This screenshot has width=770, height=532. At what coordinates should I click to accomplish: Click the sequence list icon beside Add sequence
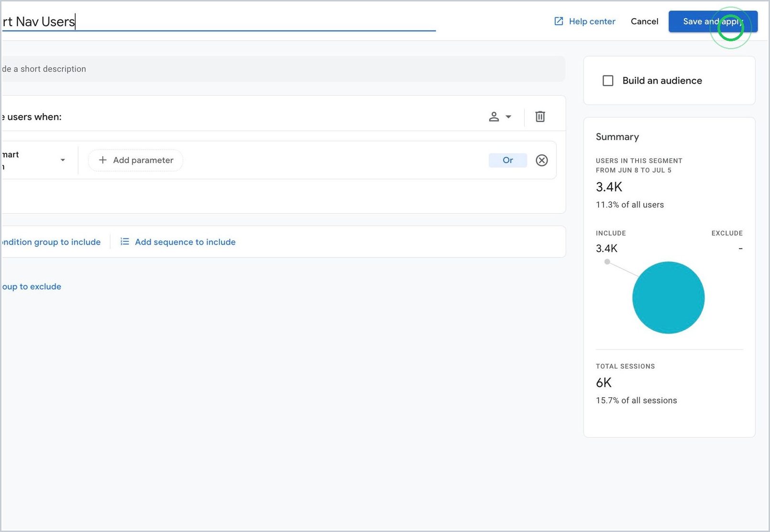(125, 242)
